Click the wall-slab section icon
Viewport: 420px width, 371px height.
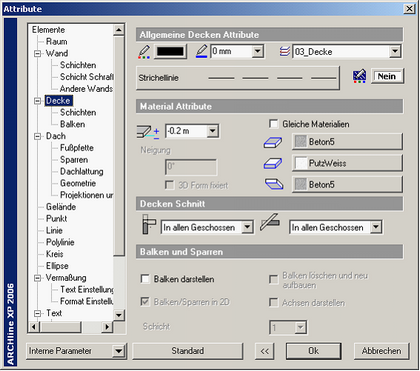[x=149, y=224]
